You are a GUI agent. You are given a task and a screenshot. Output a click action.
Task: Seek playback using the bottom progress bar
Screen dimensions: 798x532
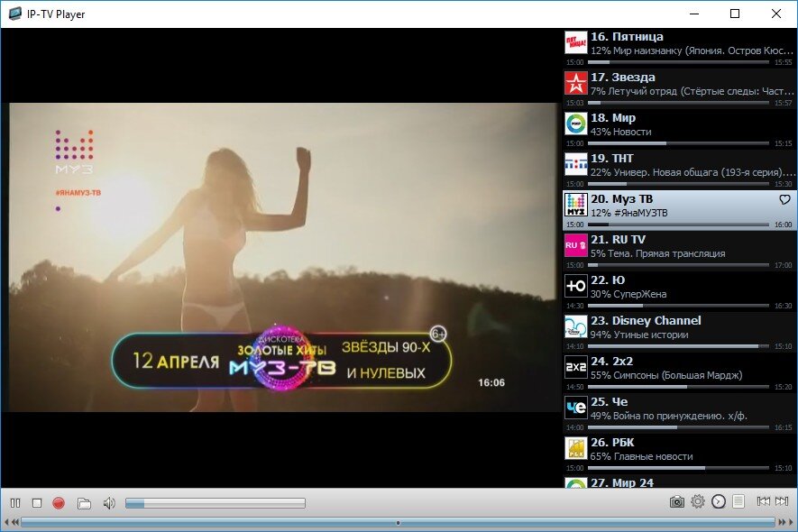tap(397, 520)
